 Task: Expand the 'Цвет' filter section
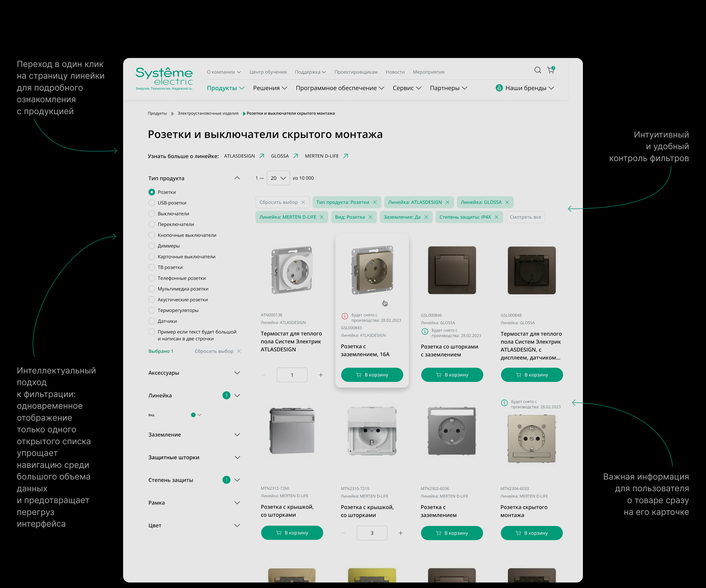(x=237, y=525)
